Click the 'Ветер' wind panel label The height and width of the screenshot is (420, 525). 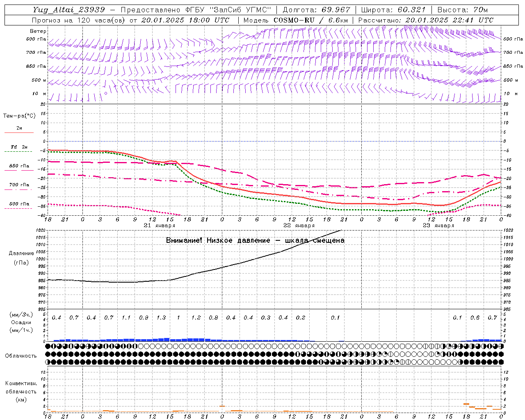click(x=38, y=31)
